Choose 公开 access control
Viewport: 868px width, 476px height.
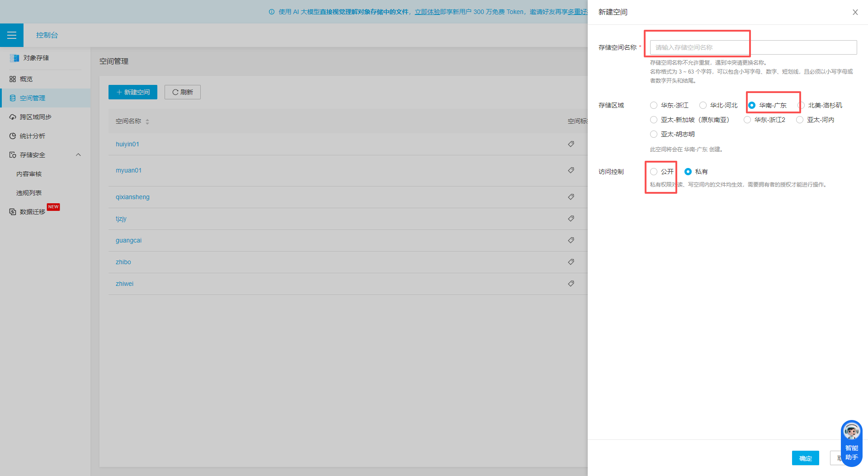[x=654, y=172]
